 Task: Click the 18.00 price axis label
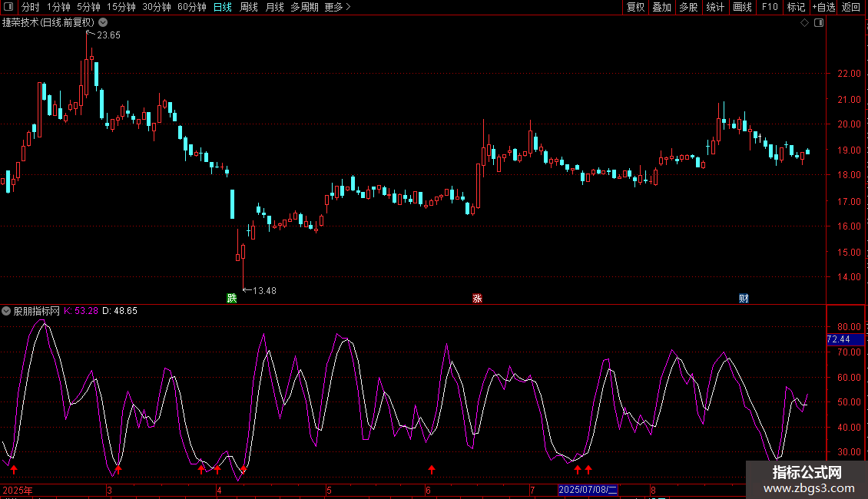click(x=849, y=175)
